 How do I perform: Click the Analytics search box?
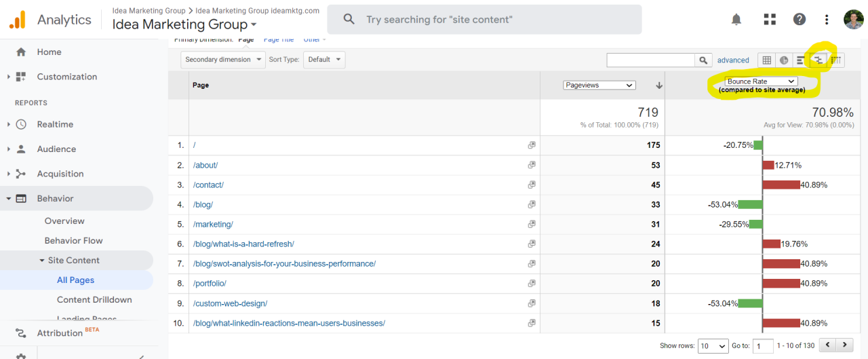[x=484, y=20]
